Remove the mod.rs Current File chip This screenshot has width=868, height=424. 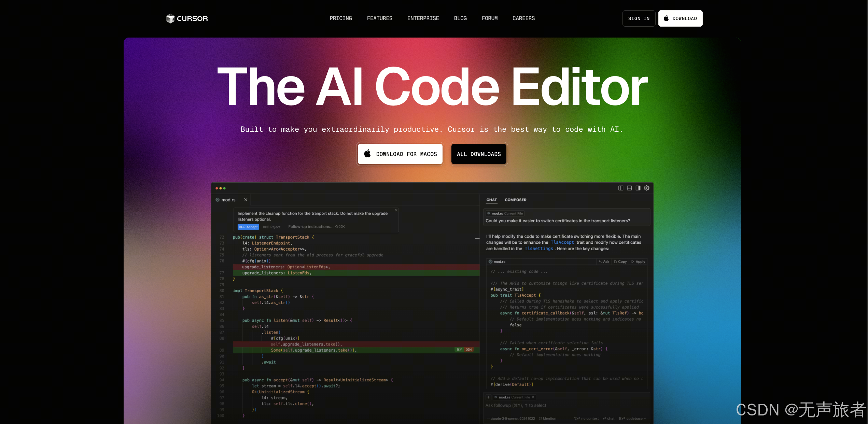point(533,397)
